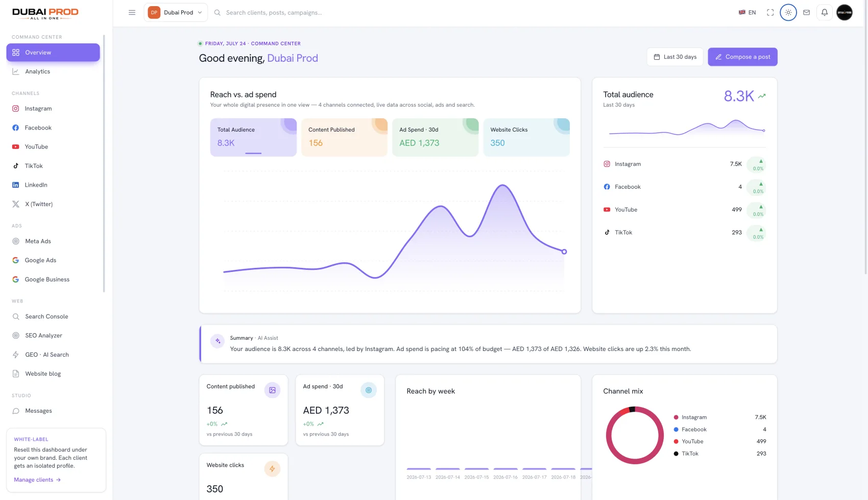Select the Content Published metric card
The height and width of the screenshot is (500, 868).
pos(344,137)
